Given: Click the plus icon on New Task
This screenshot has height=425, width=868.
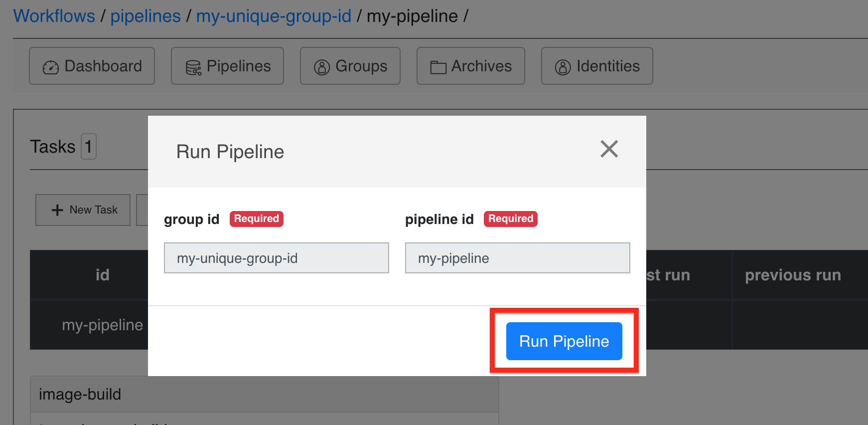Looking at the screenshot, I should (57, 210).
